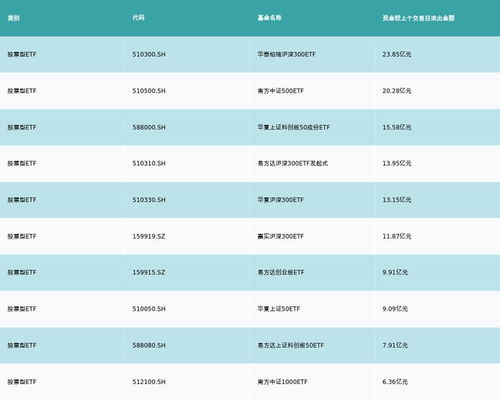
Task: Click 股票型ETF in the 510500.SH row
Action: (x=22, y=91)
